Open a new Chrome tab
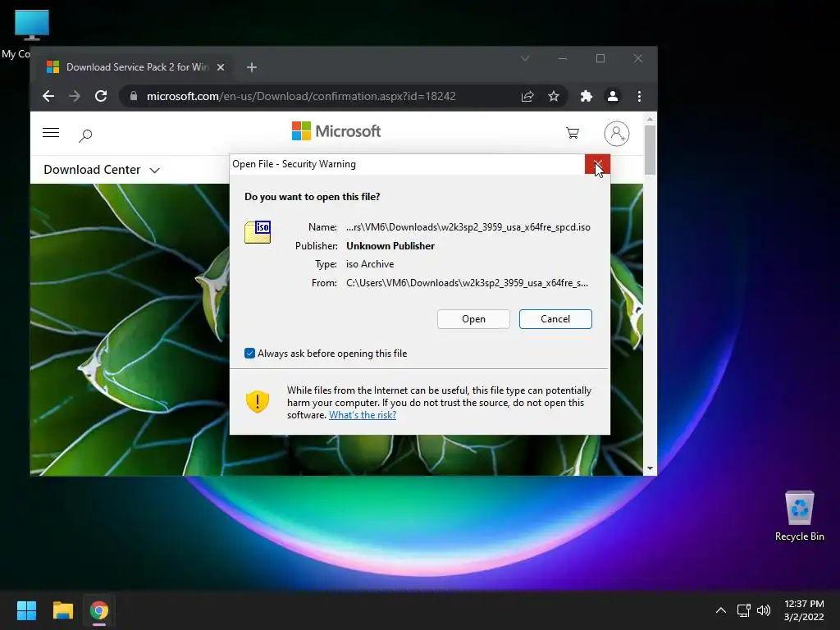 252,67
